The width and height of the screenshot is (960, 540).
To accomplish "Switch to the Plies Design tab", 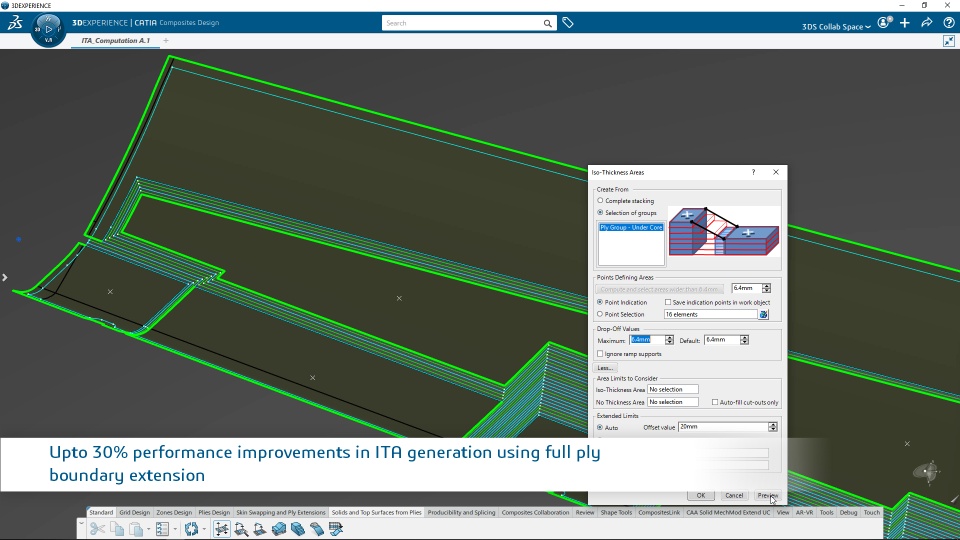I will point(214,512).
